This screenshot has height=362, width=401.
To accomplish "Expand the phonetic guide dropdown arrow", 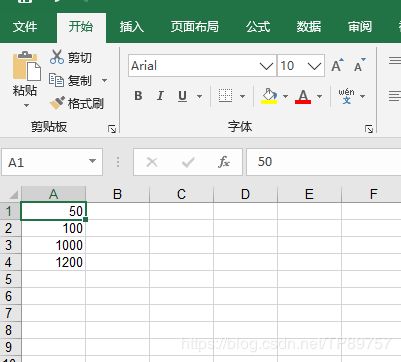I will point(363,96).
